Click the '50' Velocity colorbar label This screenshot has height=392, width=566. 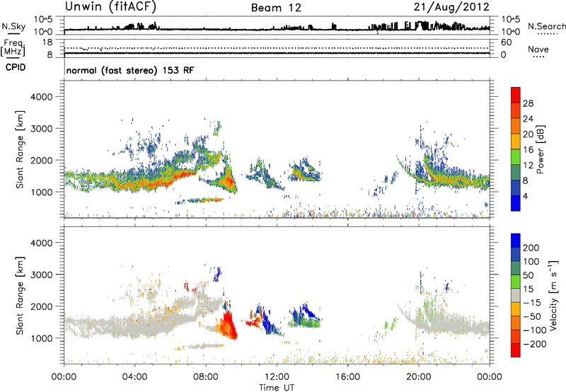coord(528,275)
